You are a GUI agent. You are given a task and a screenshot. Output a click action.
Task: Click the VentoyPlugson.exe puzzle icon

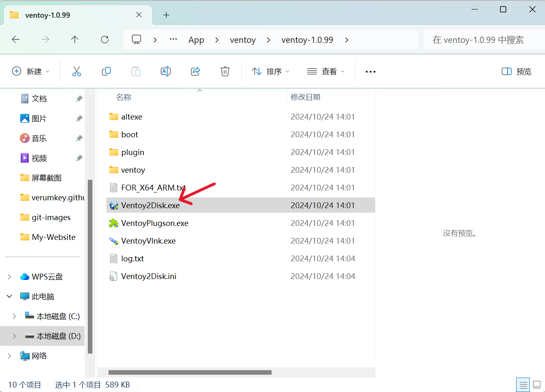click(x=114, y=223)
